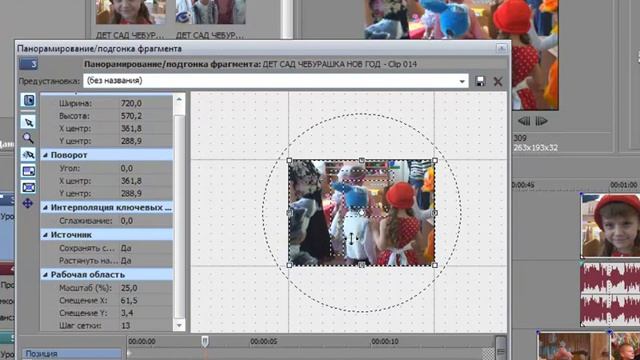Click the lower video clip on main timeline
Viewport: 640px width, 360px height.
pyautogui.click(x=574, y=346)
